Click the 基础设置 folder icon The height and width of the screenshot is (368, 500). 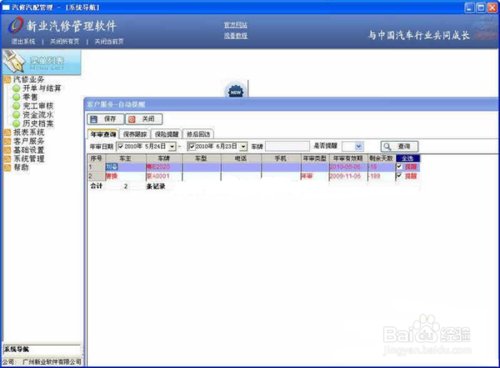(x=8, y=150)
